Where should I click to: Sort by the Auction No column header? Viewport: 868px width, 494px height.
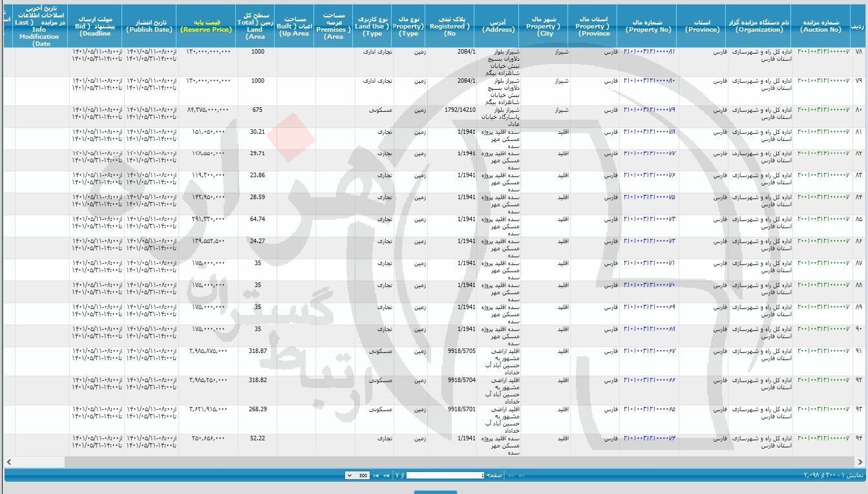click(820, 26)
